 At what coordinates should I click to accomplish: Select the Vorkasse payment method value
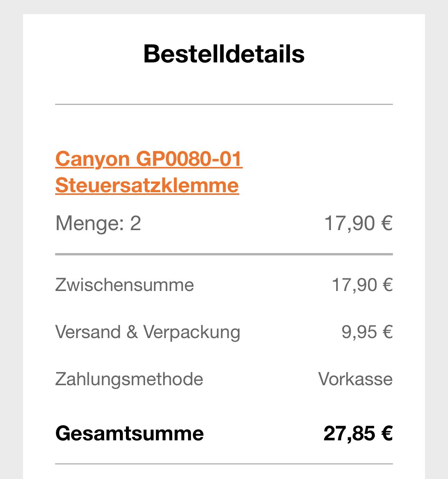(355, 379)
